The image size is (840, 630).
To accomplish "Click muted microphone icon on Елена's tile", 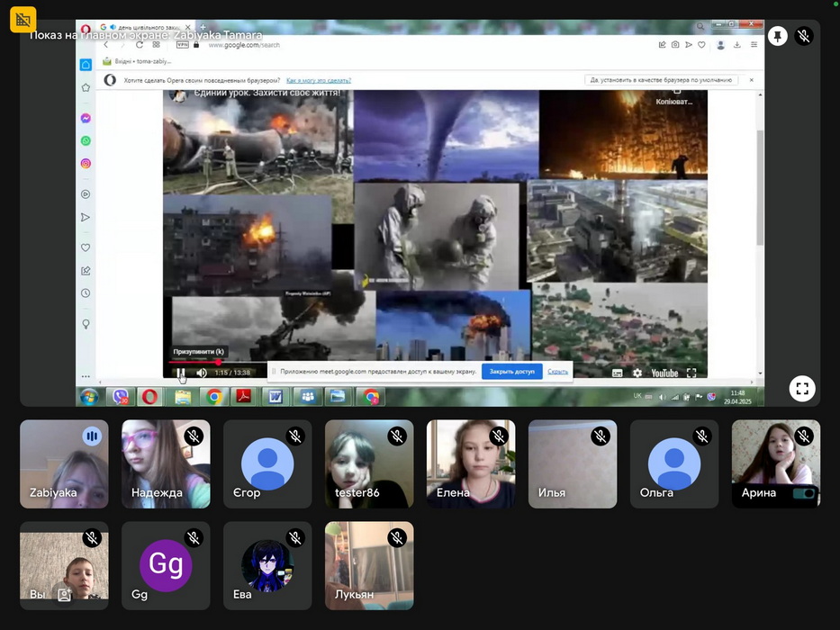I will point(499,436).
